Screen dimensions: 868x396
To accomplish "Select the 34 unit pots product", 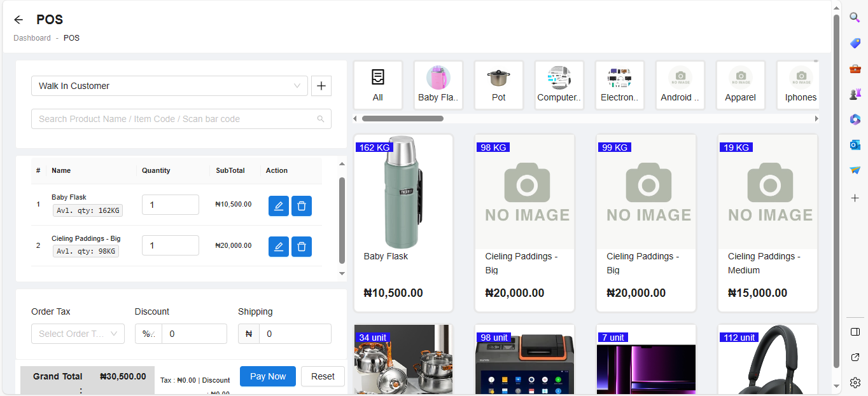I will (403, 360).
